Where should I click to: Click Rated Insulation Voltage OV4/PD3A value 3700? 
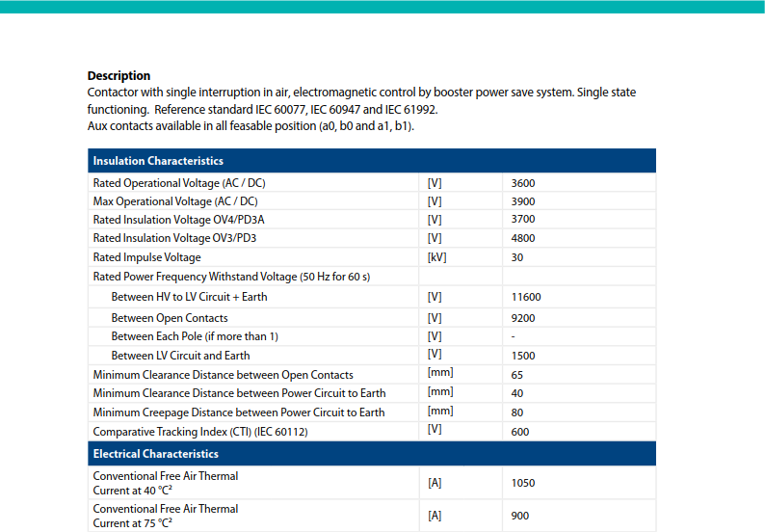523,219
